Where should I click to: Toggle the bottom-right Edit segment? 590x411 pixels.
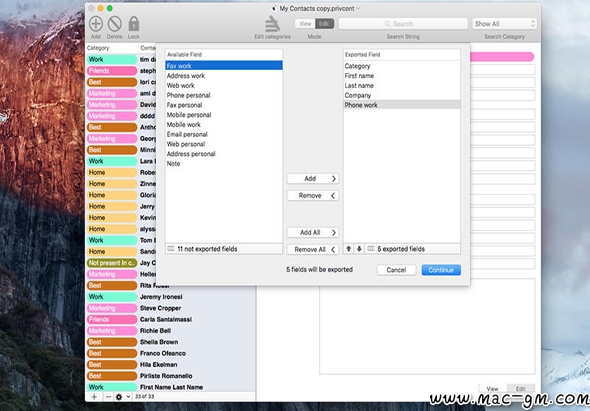point(520,388)
